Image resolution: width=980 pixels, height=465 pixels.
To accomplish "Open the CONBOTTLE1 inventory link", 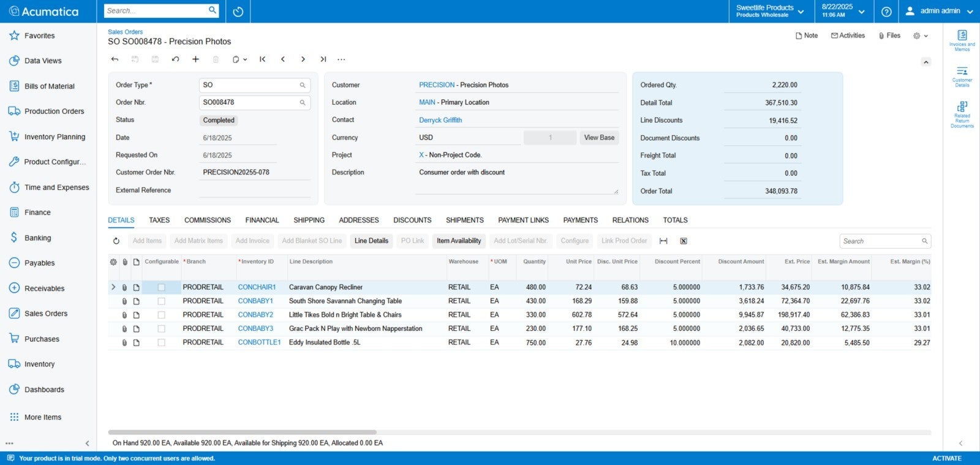I will (259, 342).
